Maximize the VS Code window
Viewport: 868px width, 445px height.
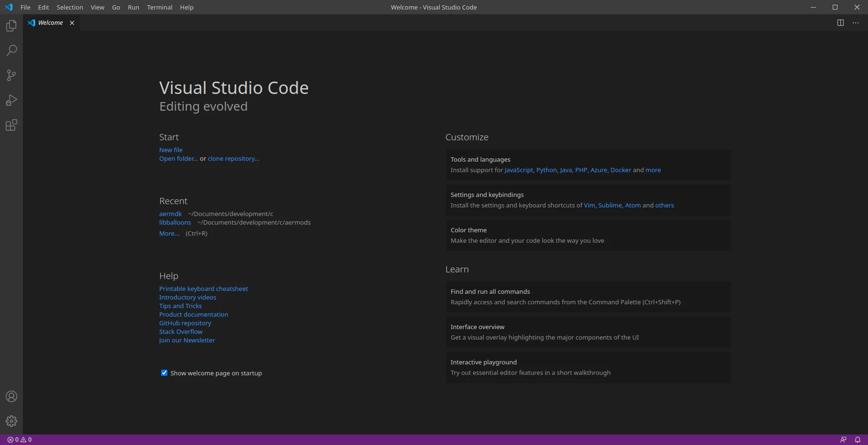[835, 7]
